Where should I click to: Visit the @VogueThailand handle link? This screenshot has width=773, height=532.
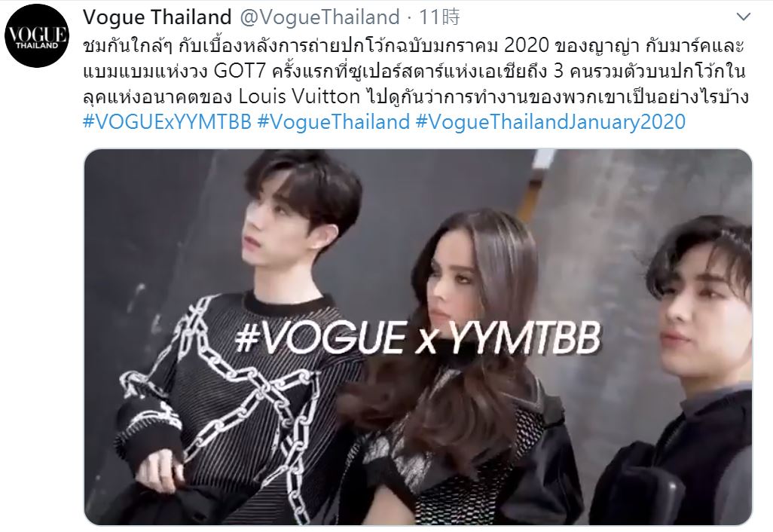[319, 17]
